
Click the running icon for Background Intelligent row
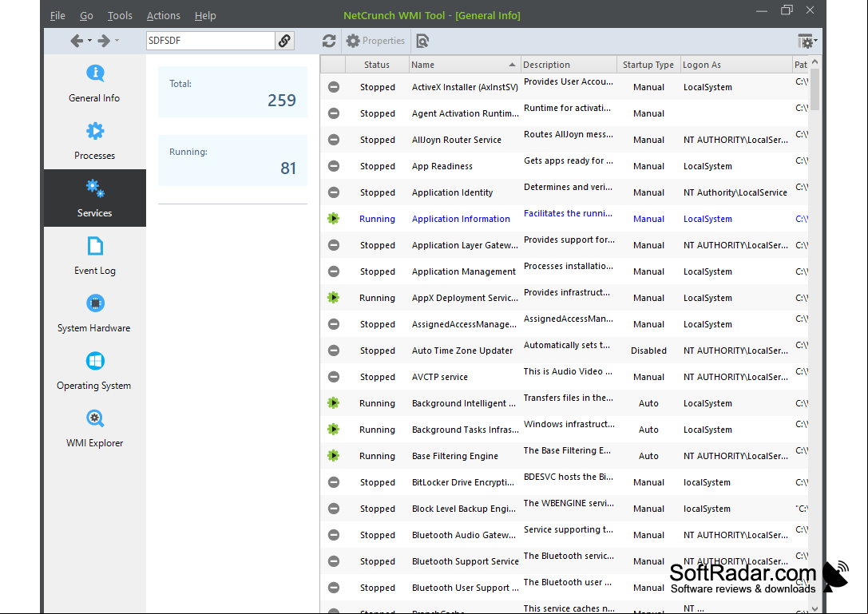click(x=333, y=403)
